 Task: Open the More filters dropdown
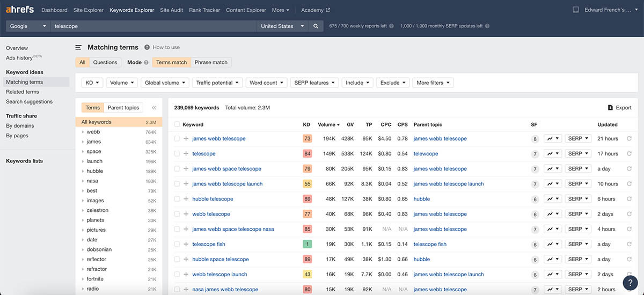433,83
